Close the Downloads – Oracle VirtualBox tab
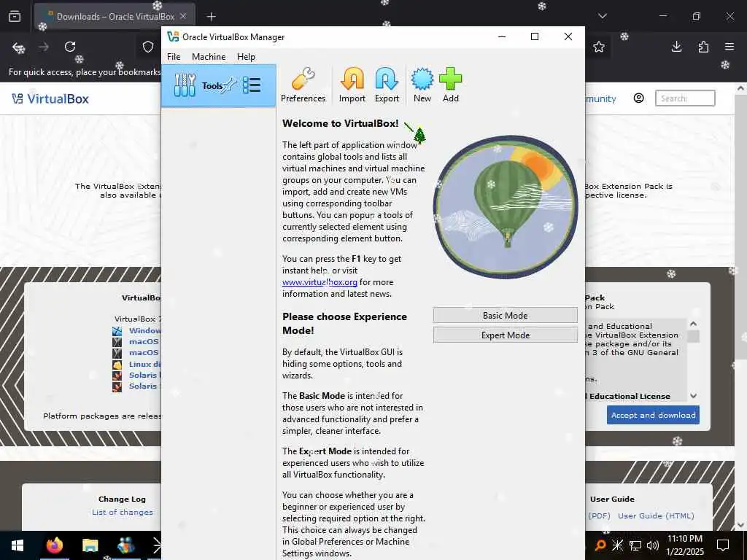The image size is (747, 560). [x=183, y=16]
